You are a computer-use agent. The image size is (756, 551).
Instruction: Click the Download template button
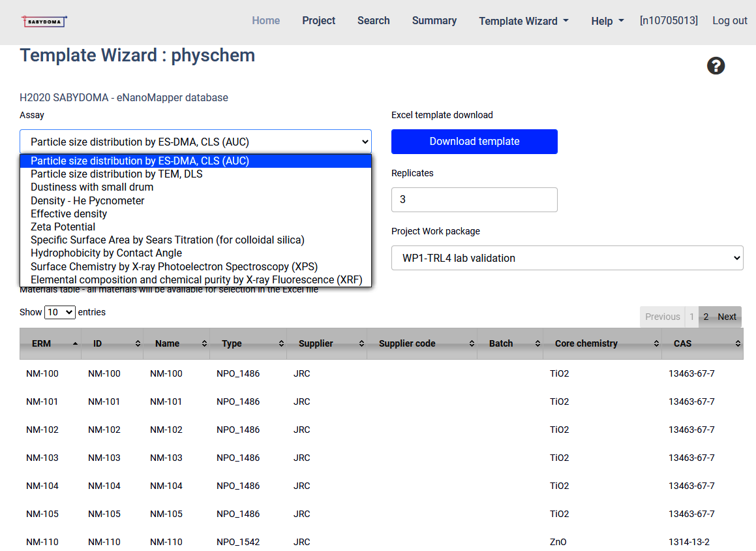pos(474,142)
